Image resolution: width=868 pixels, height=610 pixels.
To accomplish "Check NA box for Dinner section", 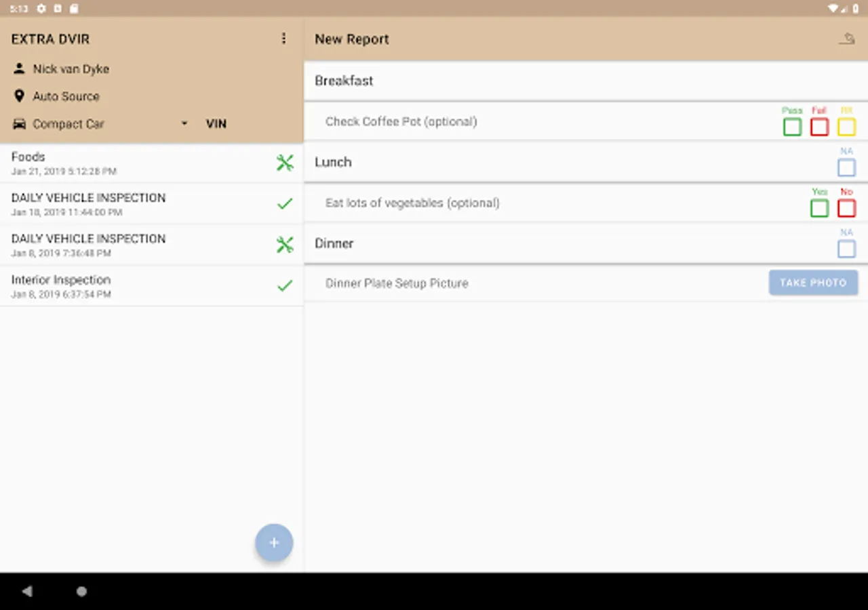I will pyautogui.click(x=846, y=249).
